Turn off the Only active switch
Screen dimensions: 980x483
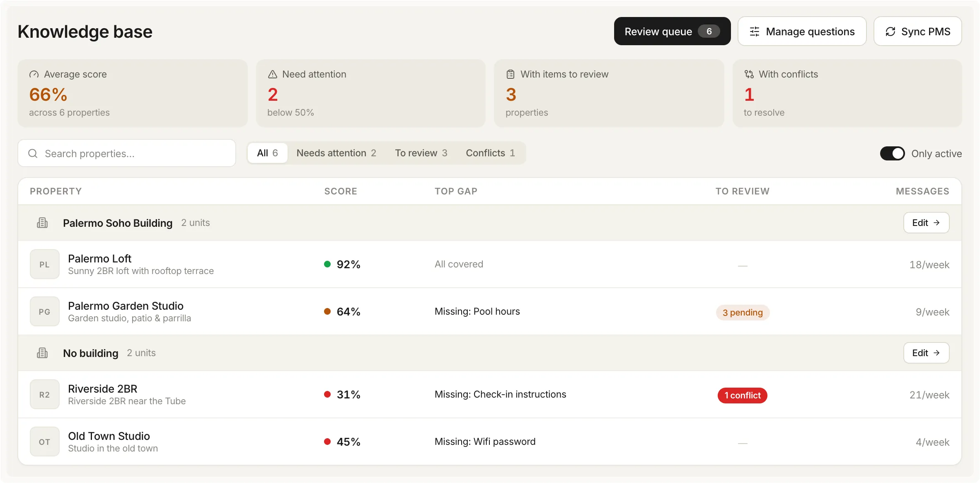pos(892,153)
